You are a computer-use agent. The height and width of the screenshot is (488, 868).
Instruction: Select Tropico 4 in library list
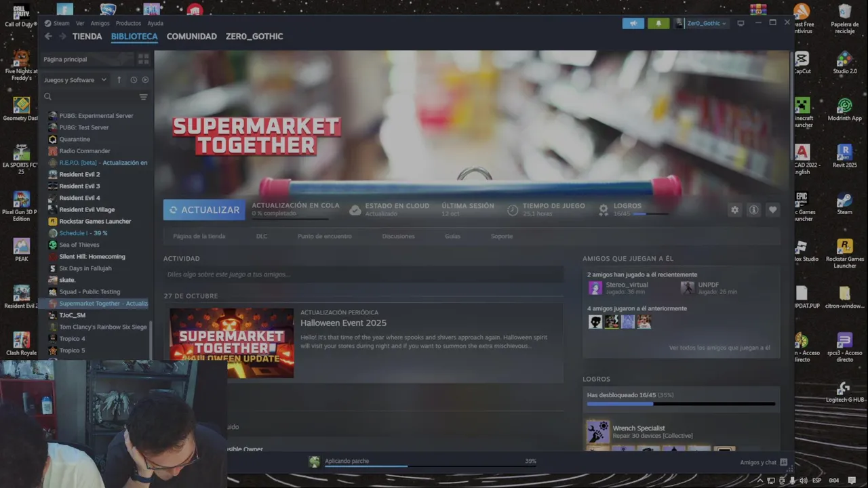[x=72, y=339]
